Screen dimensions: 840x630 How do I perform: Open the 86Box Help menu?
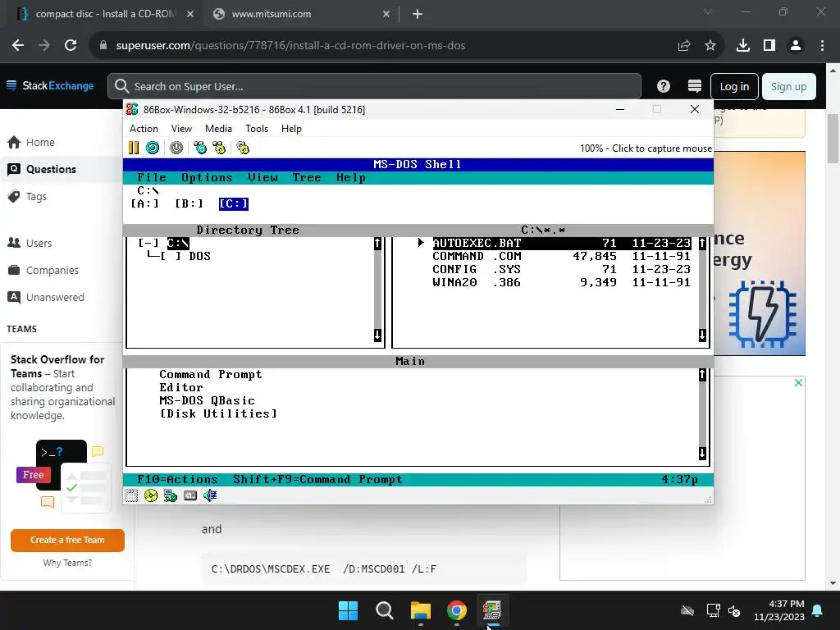pos(291,129)
